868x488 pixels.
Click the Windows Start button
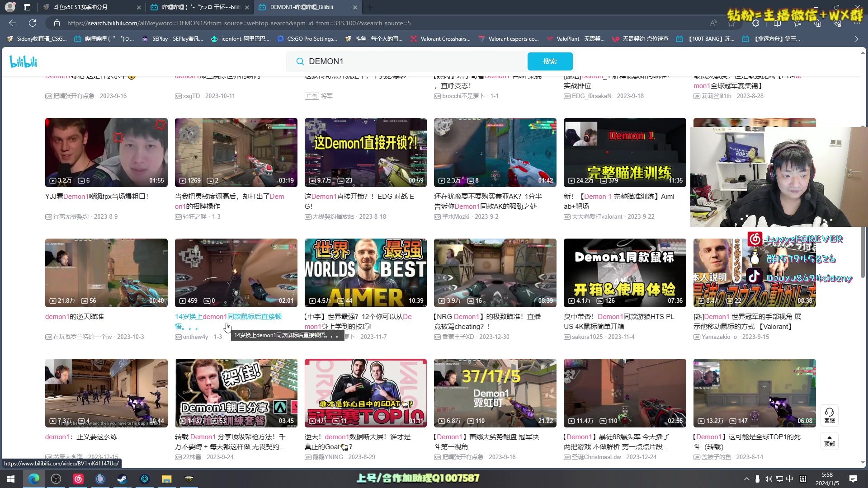[x=11, y=479]
